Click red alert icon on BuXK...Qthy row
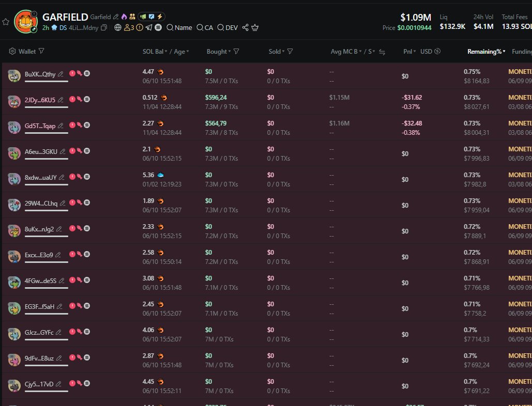 click(x=72, y=73)
